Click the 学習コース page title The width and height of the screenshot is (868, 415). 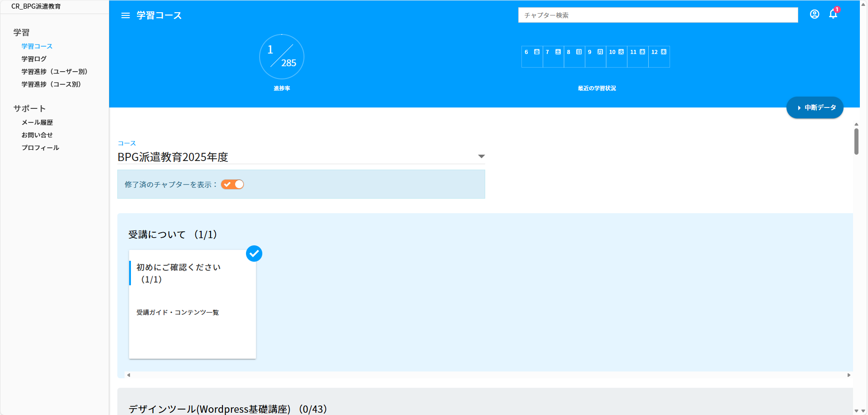coord(159,15)
